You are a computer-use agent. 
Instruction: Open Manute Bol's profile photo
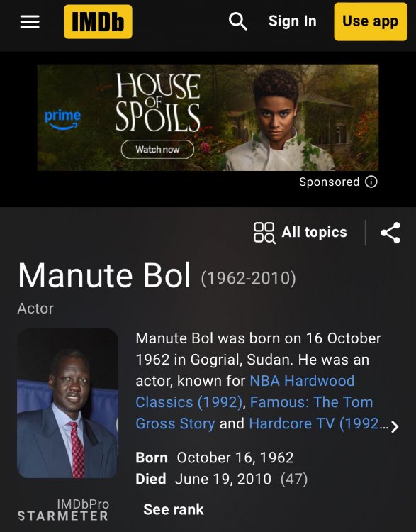[x=67, y=404]
